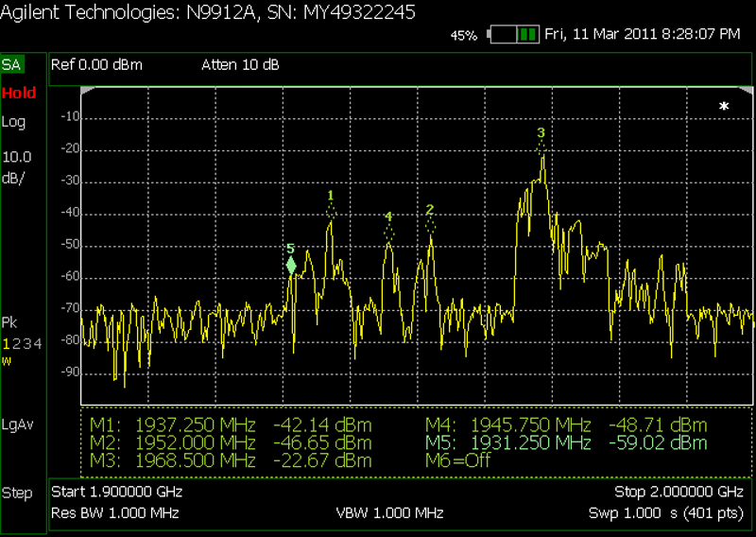Click the Stop 2.000000 GHz field

pyautogui.click(x=679, y=492)
